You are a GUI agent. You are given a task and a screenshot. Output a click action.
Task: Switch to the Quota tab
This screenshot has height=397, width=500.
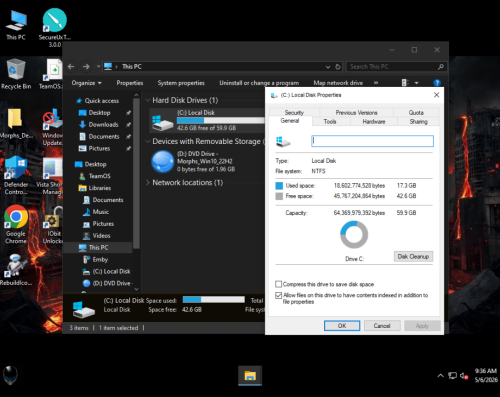click(416, 112)
